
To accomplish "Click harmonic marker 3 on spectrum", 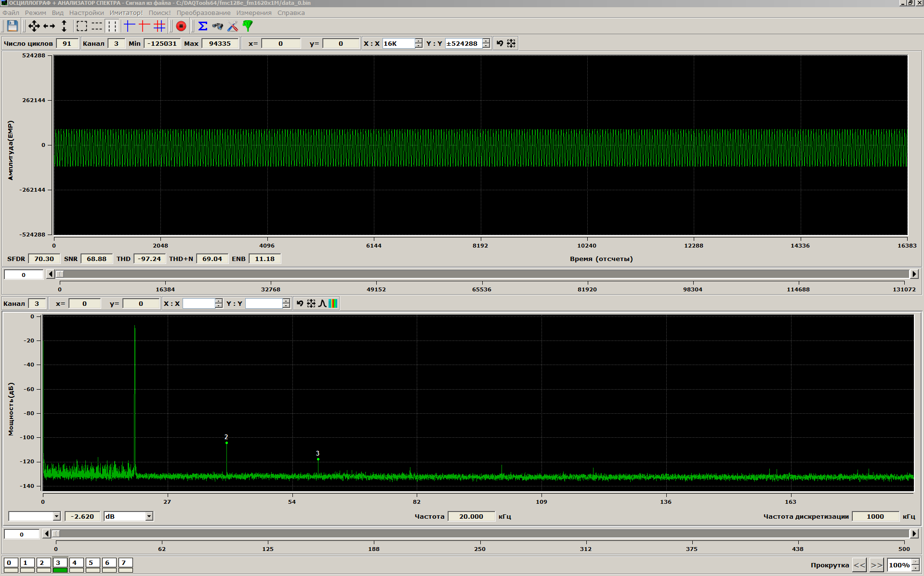I will click(x=318, y=459).
